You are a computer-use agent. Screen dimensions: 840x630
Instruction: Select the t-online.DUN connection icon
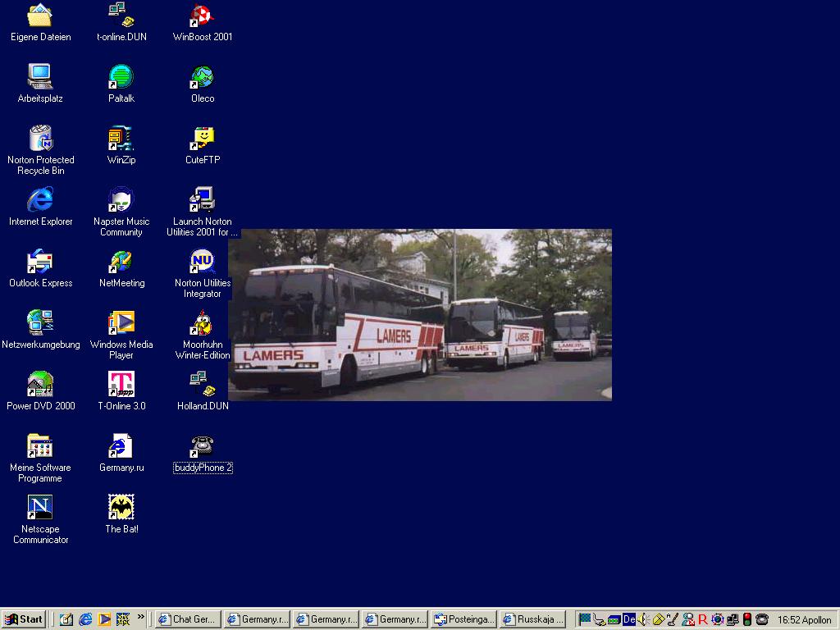121,15
